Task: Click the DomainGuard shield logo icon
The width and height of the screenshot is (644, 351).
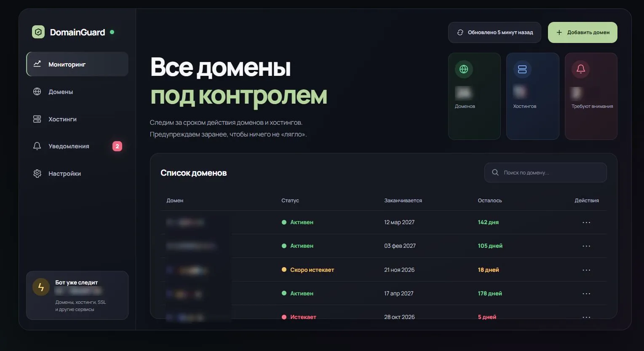Action: click(x=38, y=32)
